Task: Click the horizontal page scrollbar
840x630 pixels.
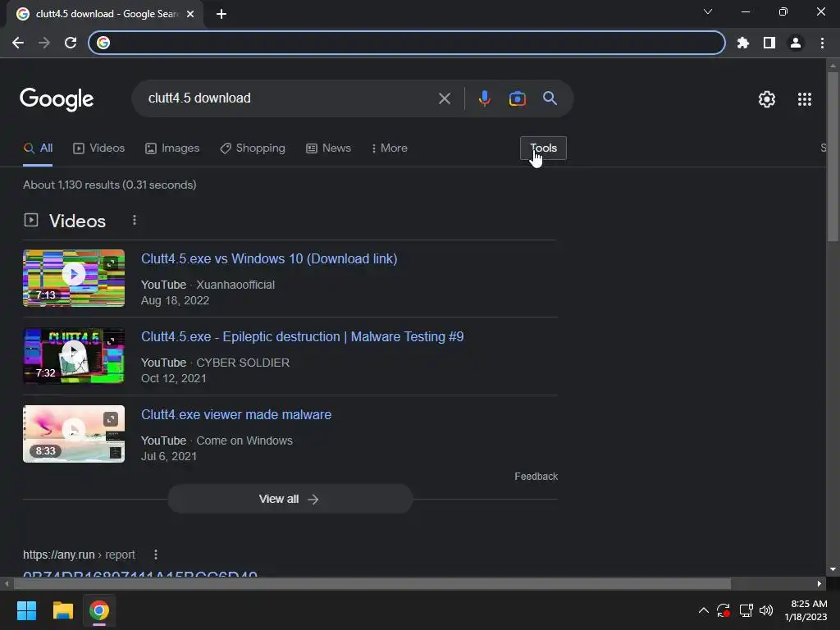Action: [x=372, y=583]
